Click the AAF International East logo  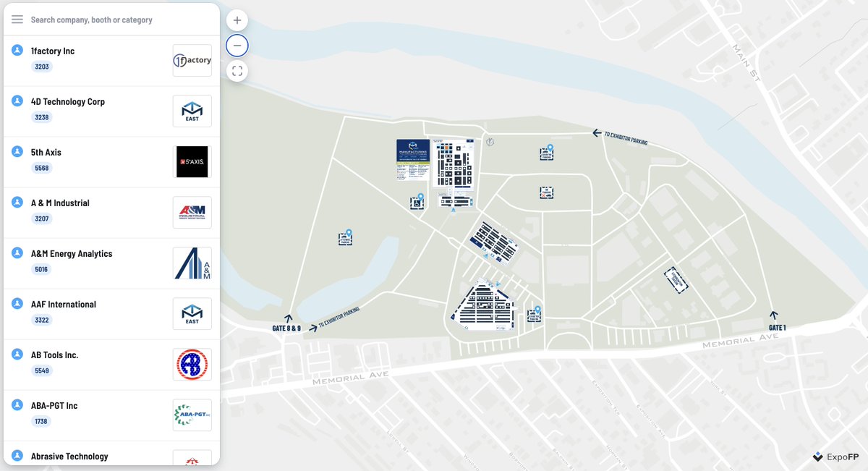[x=192, y=314]
